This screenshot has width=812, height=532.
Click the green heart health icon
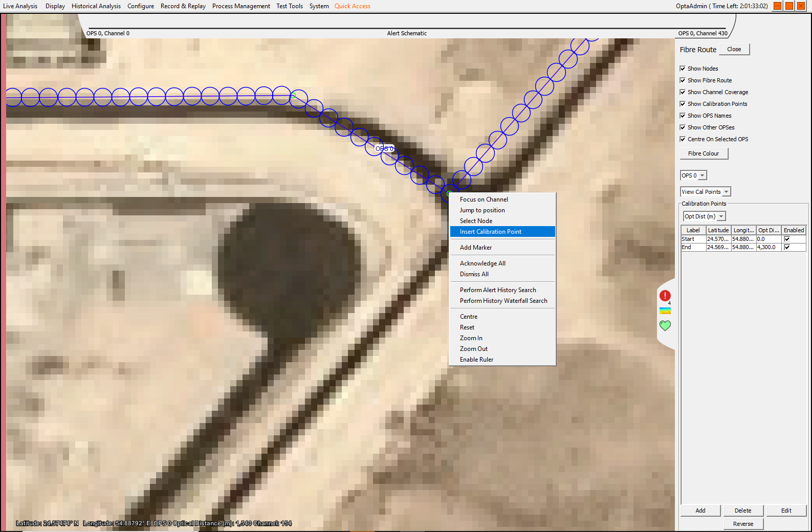[x=665, y=325]
